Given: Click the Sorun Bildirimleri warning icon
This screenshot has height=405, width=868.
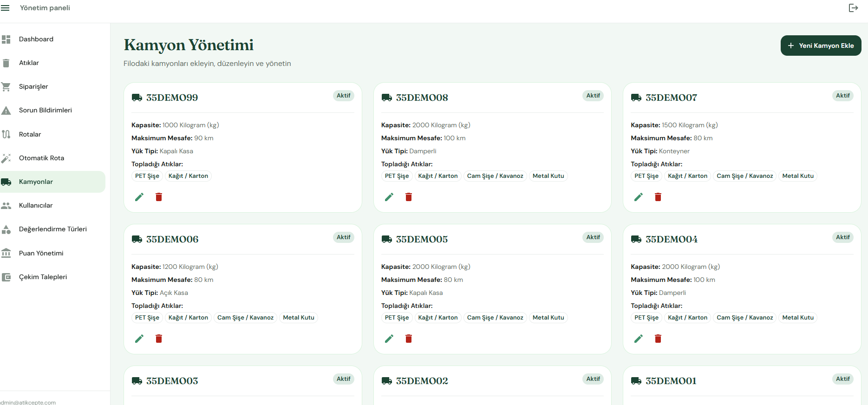Looking at the screenshot, I should coord(6,111).
